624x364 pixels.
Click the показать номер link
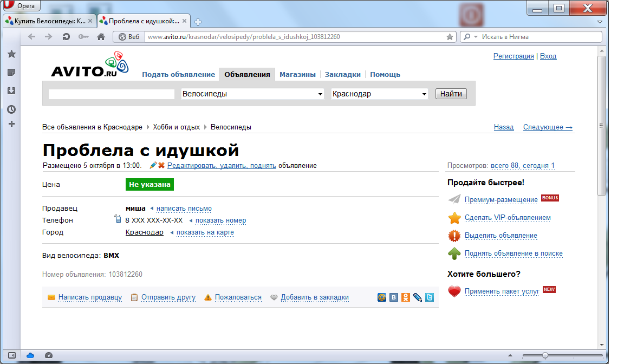pos(220,220)
